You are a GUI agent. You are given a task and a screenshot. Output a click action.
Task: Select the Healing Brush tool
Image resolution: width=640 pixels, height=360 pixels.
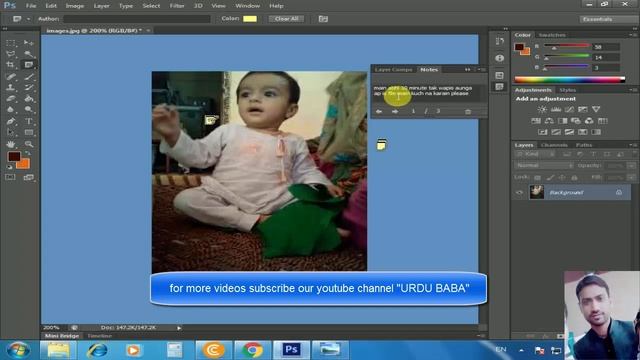11,76
